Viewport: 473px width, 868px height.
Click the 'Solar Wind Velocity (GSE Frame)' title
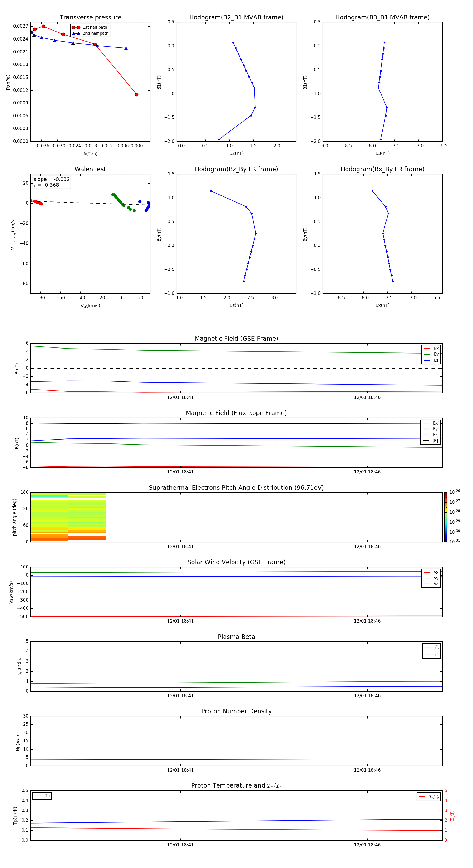(x=236, y=562)
